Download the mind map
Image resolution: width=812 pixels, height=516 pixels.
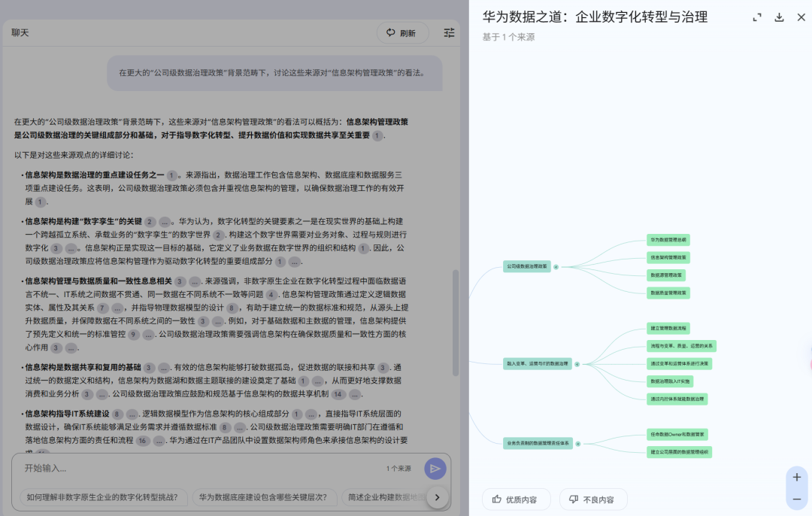coord(779,17)
